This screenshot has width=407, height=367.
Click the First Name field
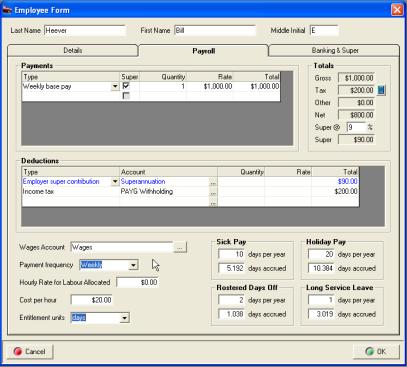coord(215,31)
